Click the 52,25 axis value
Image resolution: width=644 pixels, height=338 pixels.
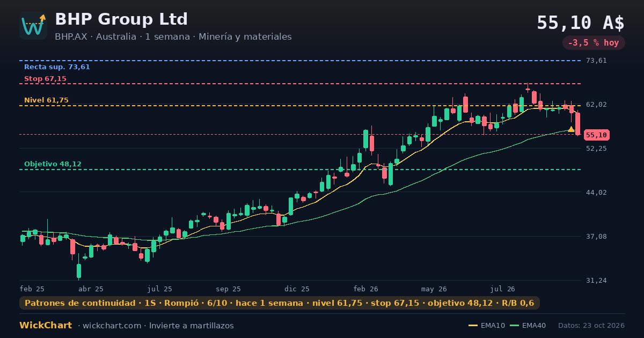click(597, 149)
